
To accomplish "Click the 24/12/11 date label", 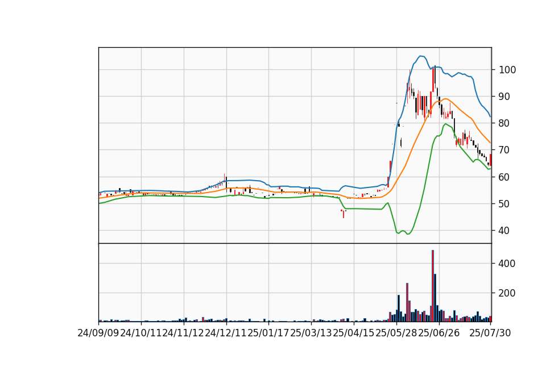I will tap(226, 333).
